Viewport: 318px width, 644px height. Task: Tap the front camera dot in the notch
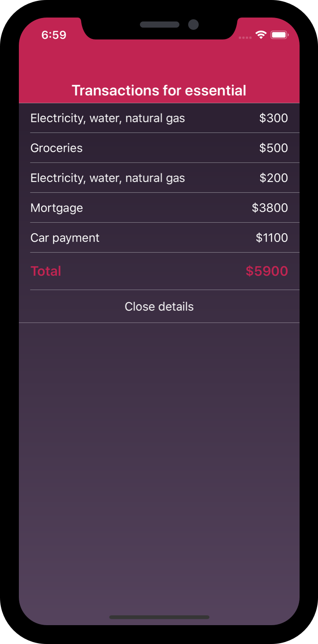193,25
